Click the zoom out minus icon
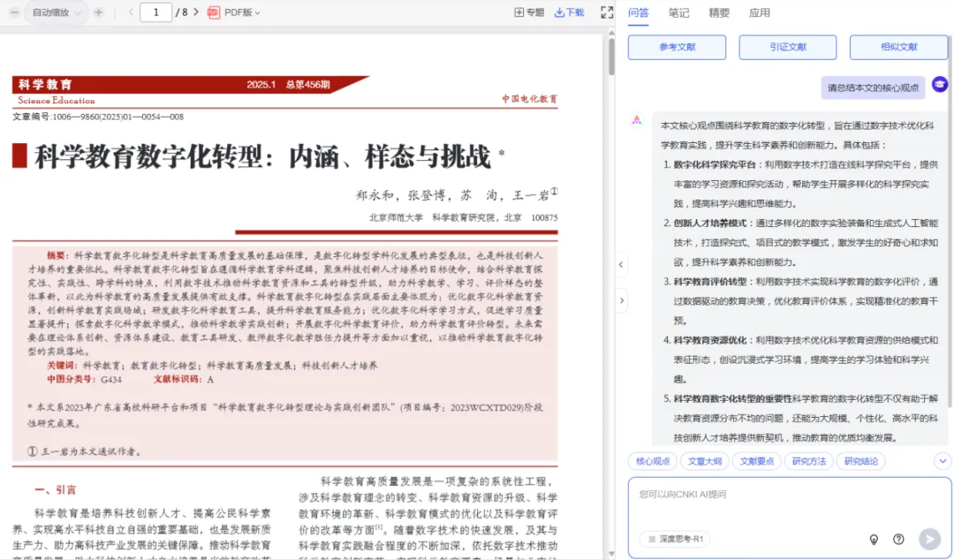This screenshot has width=954, height=560. pyautogui.click(x=15, y=12)
